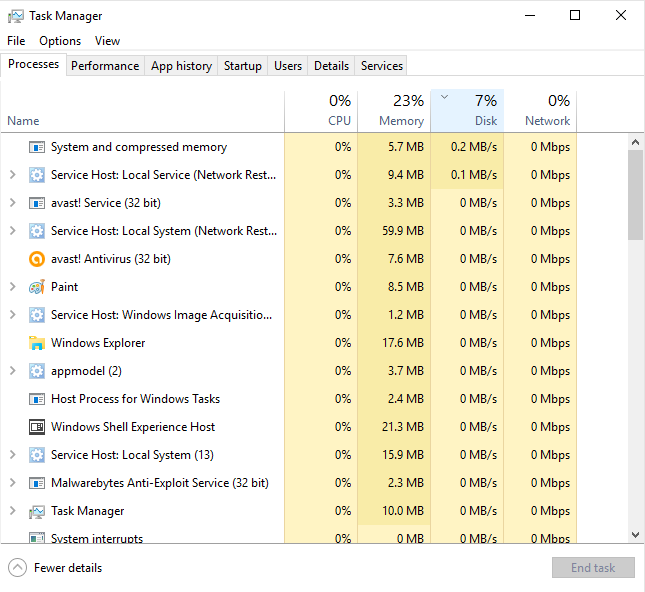Viewport: 645px width, 592px height.
Task: Select the System and compressed memory name
Action: point(139,147)
